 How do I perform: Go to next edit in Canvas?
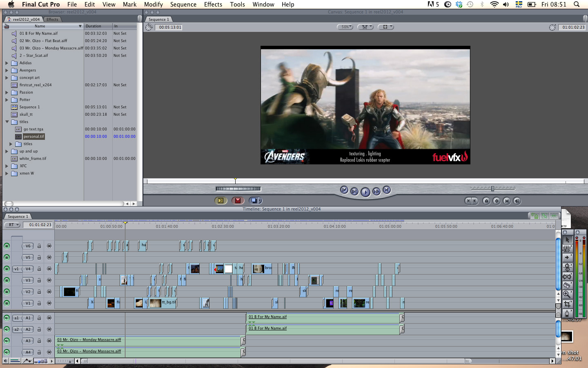387,190
